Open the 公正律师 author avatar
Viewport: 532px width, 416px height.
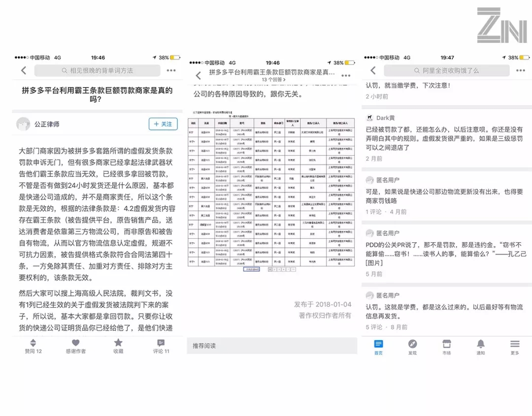click(x=23, y=124)
